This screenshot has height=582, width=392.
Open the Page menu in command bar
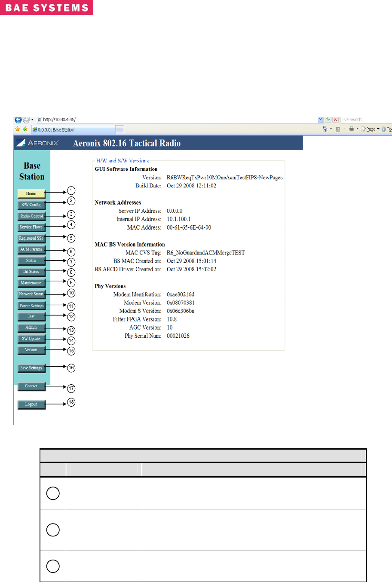click(370, 129)
